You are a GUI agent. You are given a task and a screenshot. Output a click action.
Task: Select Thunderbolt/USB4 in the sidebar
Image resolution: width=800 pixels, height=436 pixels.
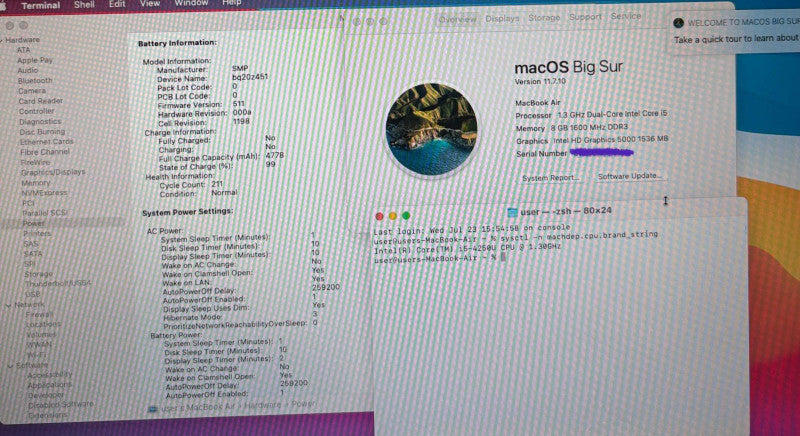click(x=59, y=284)
